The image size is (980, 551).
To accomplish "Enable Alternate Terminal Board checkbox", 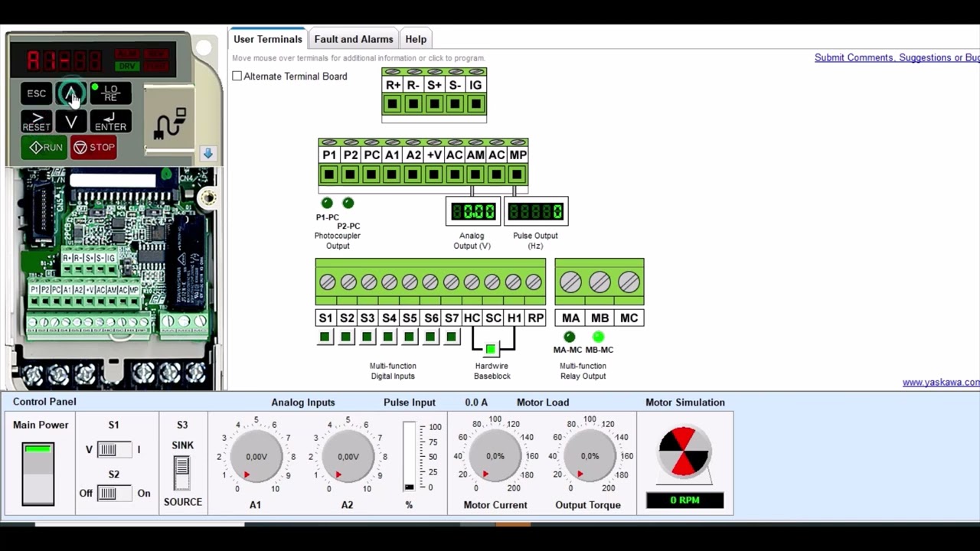I will click(237, 77).
